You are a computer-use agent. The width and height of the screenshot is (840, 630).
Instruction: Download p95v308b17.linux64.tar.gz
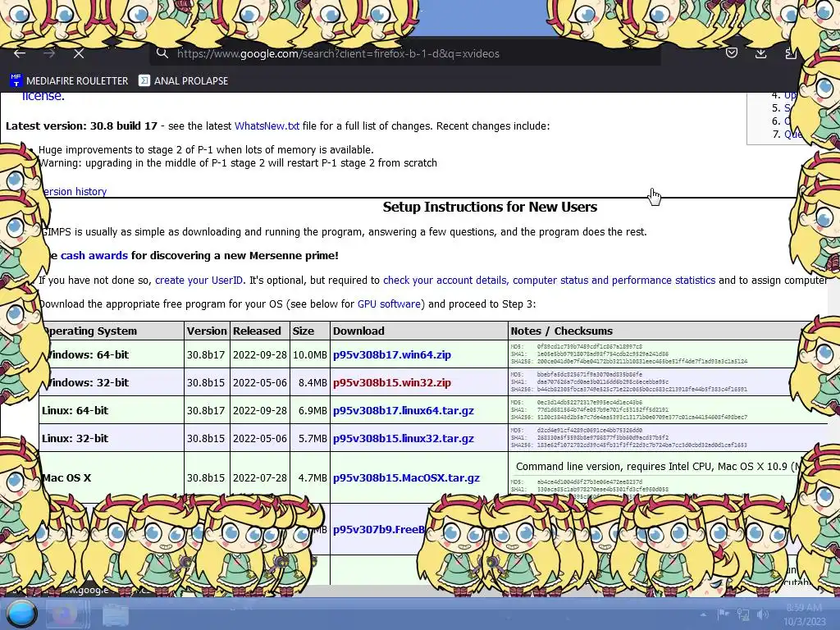pyautogui.click(x=404, y=410)
